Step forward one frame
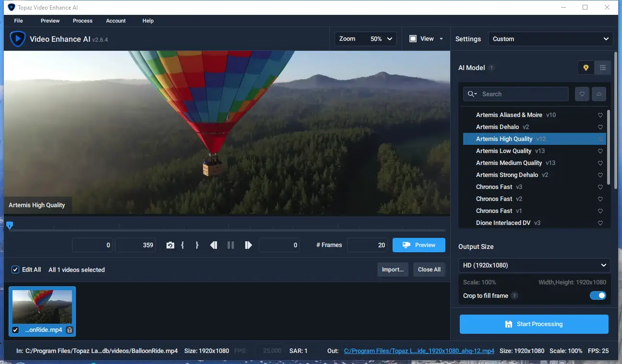The image size is (622, 364). pos(248,245)
